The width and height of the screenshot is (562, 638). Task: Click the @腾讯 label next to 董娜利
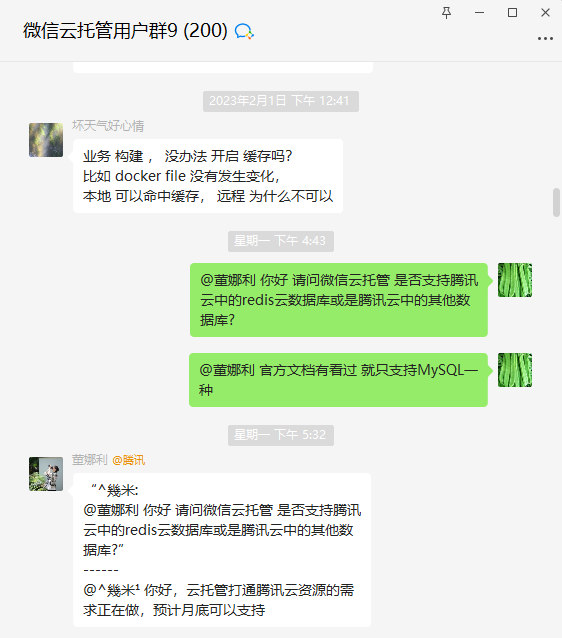tap(129, 460)
